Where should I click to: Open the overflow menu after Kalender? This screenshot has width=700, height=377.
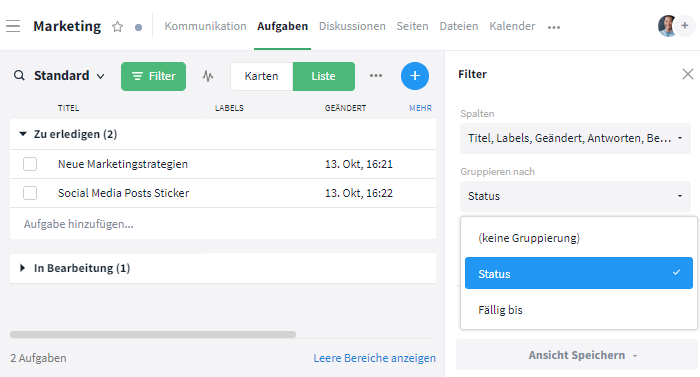[x=554, y=27]
